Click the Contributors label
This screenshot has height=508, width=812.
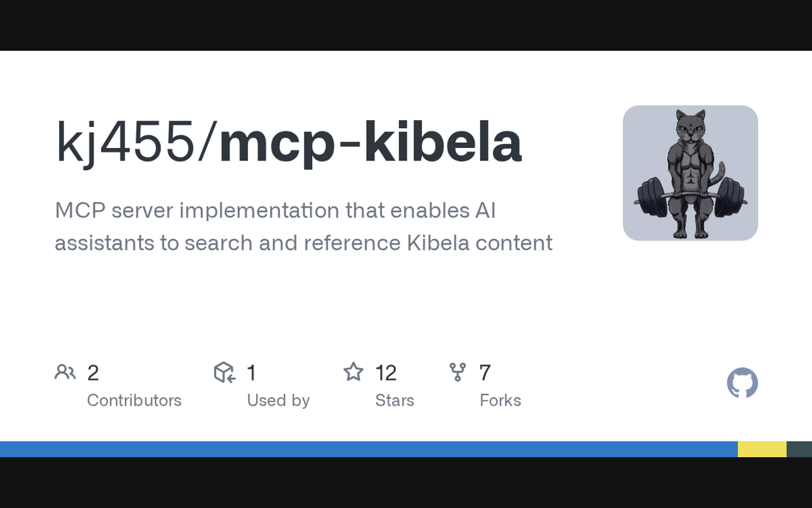134,400
